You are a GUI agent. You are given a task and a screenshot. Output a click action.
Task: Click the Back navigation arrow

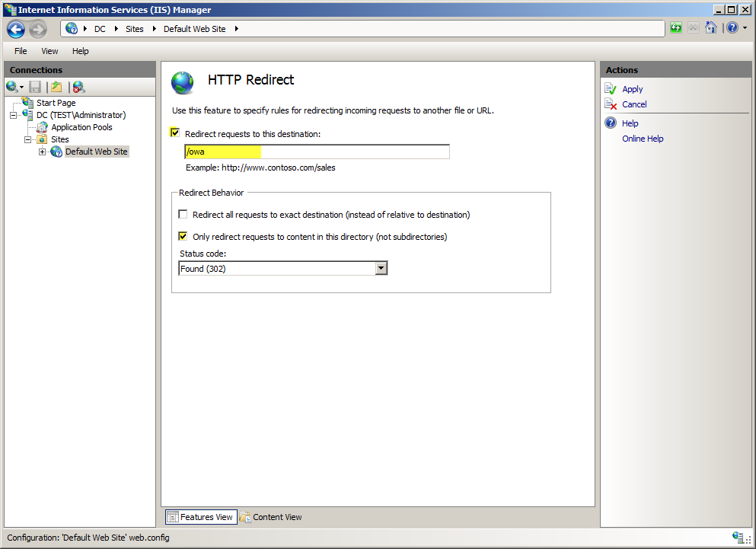16,29
